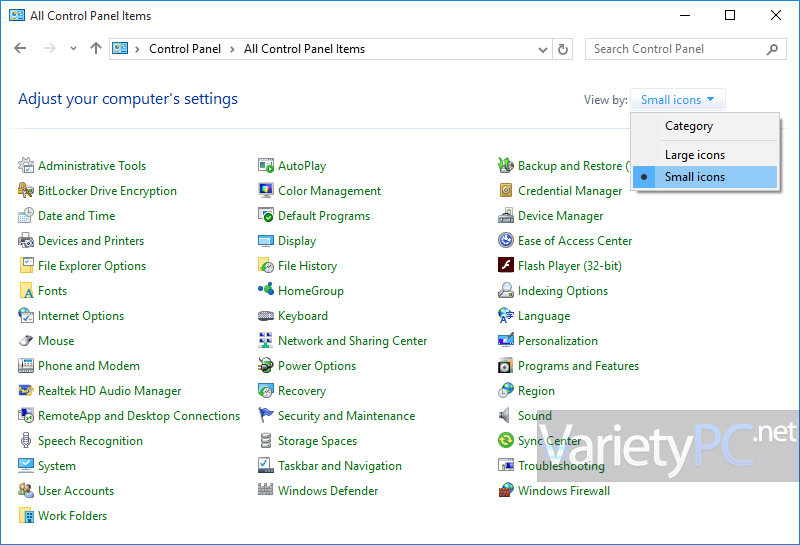Open the Administrative Tools icon
Screen dimensions: 800x545
coord(26,165)
